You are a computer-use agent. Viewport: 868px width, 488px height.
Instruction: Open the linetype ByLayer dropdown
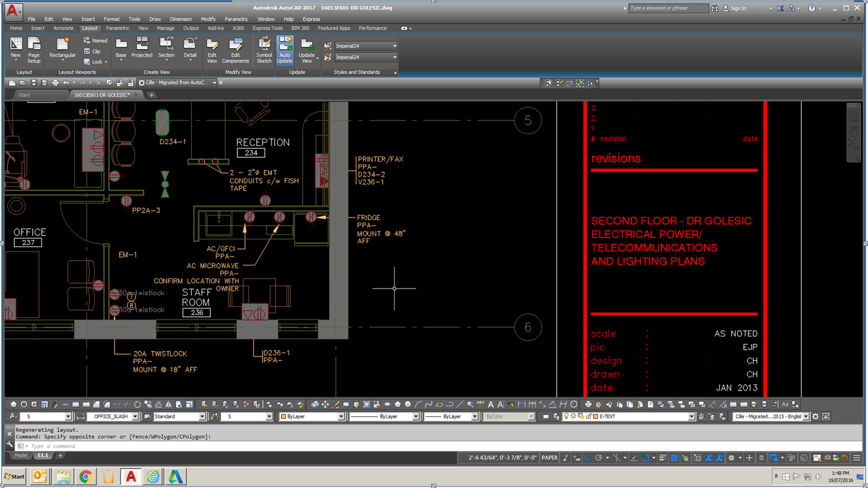tap(415, 416)
